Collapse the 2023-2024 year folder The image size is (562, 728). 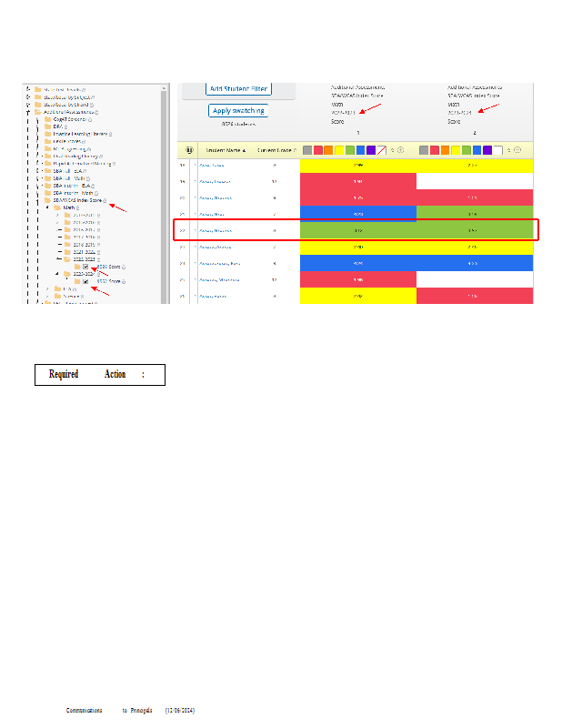coord(57,274)
